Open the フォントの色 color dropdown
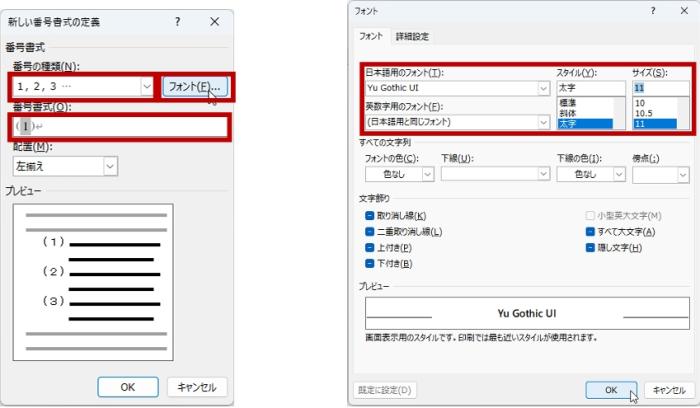 click(427, 174)
